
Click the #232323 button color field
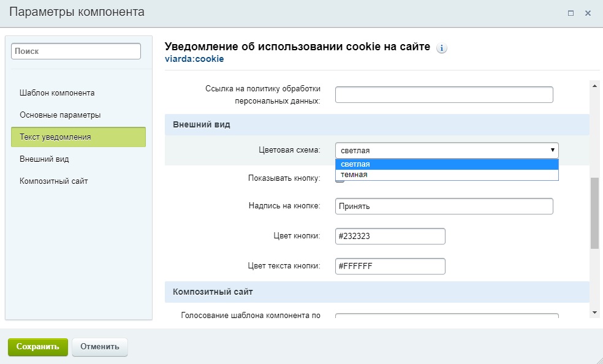390,236
